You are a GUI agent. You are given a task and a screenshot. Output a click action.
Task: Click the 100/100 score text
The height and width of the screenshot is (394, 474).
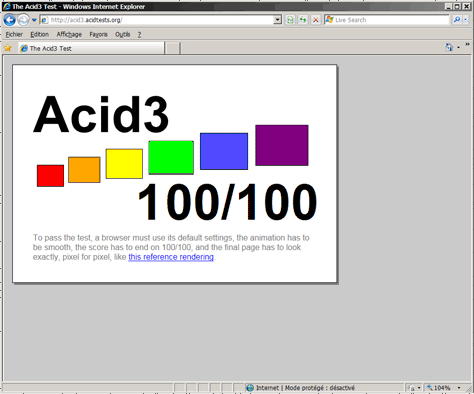click(227, 202)
